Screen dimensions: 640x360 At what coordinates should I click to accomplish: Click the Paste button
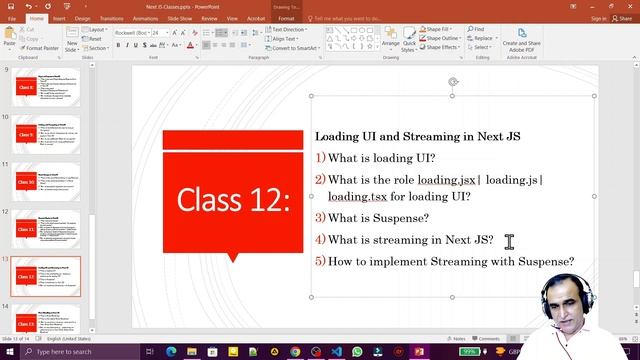(9, 39)
